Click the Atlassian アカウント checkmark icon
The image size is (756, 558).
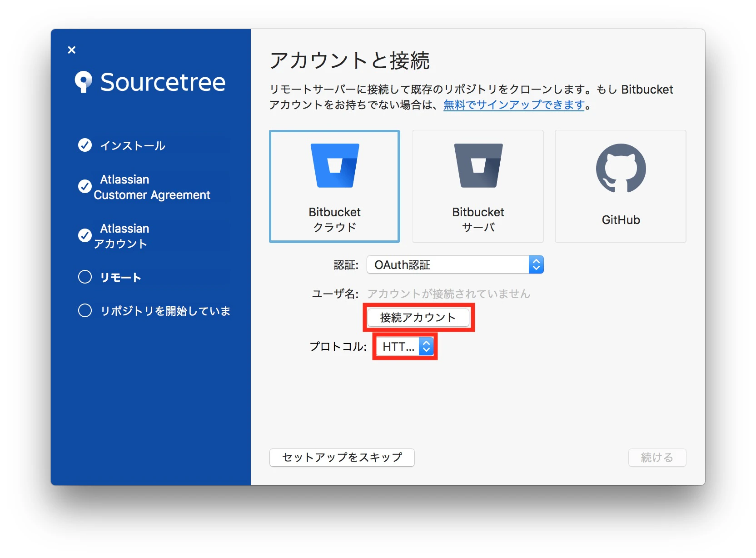tap(85, 235)
